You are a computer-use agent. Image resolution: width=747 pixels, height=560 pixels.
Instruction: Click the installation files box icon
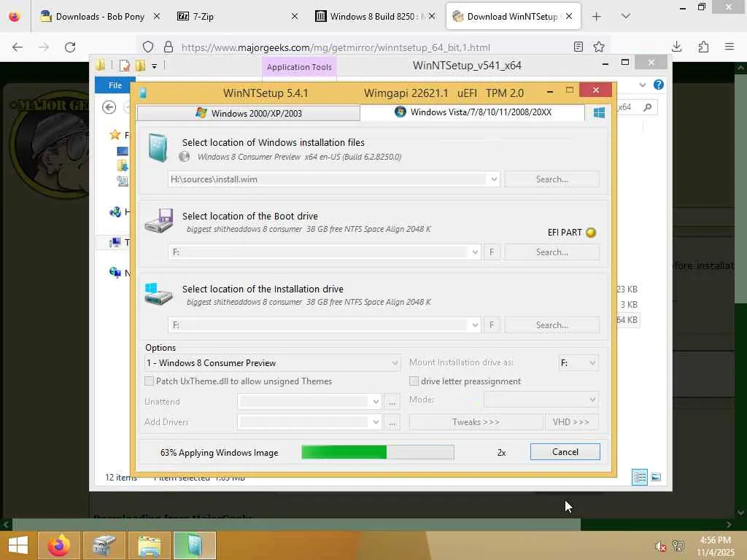coord(158,148)
